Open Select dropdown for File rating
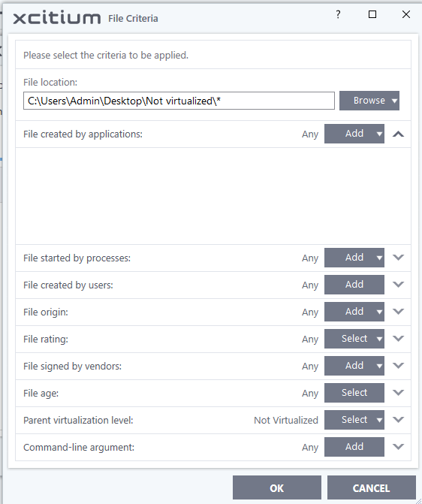Image resolution: width=422 pixels, height=504 pixels. pyautogui.click(x=354, y=339)
